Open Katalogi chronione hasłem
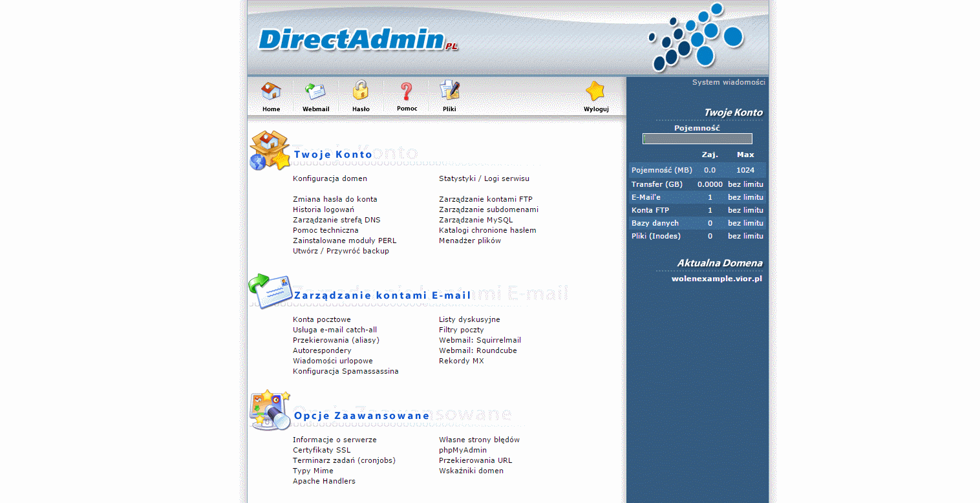This screenshot has height=503, width=980. tap(487, 230)
